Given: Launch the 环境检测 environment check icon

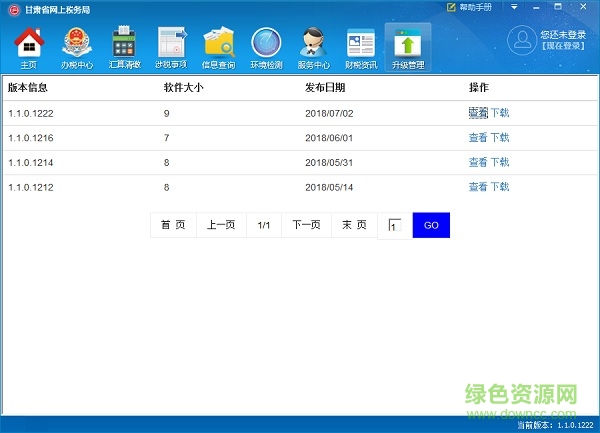Looking at the screenshot, I should pyautogui.click(x=266, y=46).
